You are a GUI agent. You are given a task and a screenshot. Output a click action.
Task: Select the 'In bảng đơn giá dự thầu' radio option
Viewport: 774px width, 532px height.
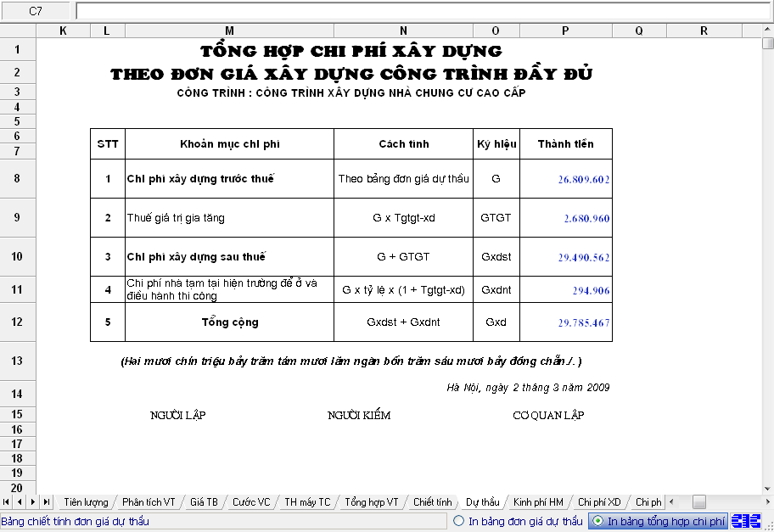[459, 521]
